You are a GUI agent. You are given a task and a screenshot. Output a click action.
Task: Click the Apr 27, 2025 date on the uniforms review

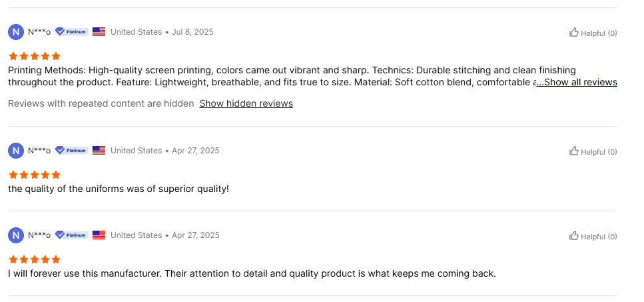click(x=196, y=151)
